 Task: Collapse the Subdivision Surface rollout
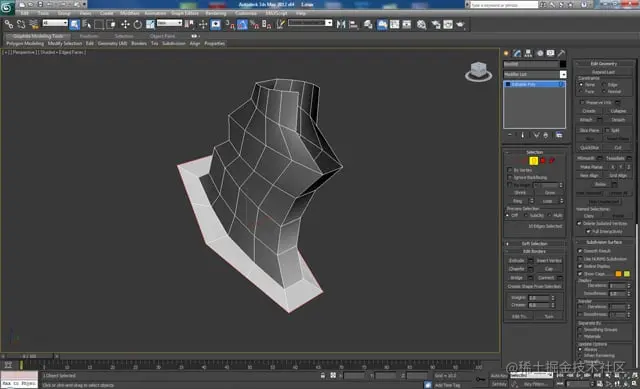pyautogui.click(x=604, y=242)
